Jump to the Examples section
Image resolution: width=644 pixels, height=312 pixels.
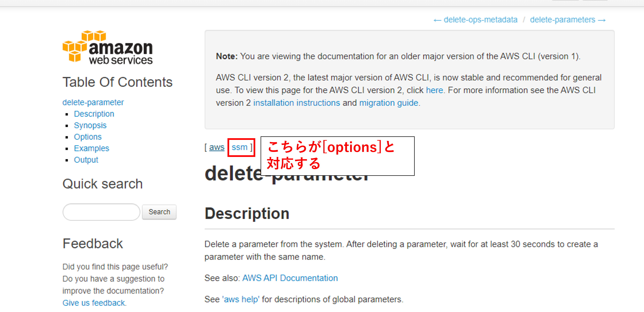point(91,148)
